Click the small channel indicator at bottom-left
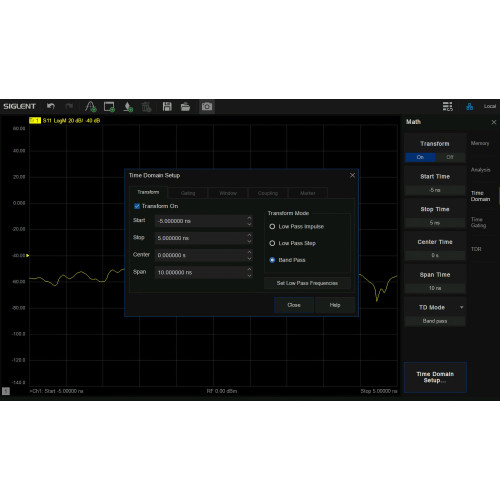The height and width of the screenshot is (500, 500). pos(6,391)
